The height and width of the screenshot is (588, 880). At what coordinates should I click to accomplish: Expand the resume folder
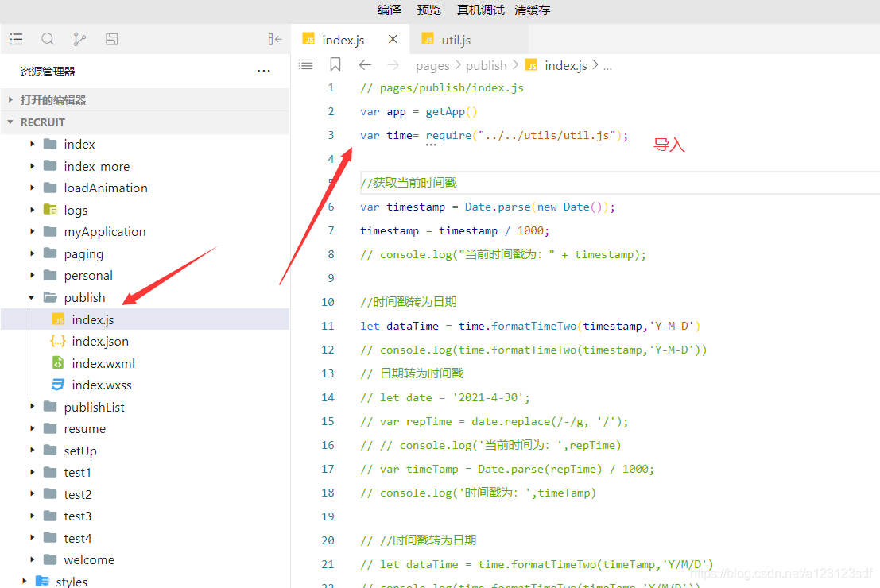(x=33, y=428)
